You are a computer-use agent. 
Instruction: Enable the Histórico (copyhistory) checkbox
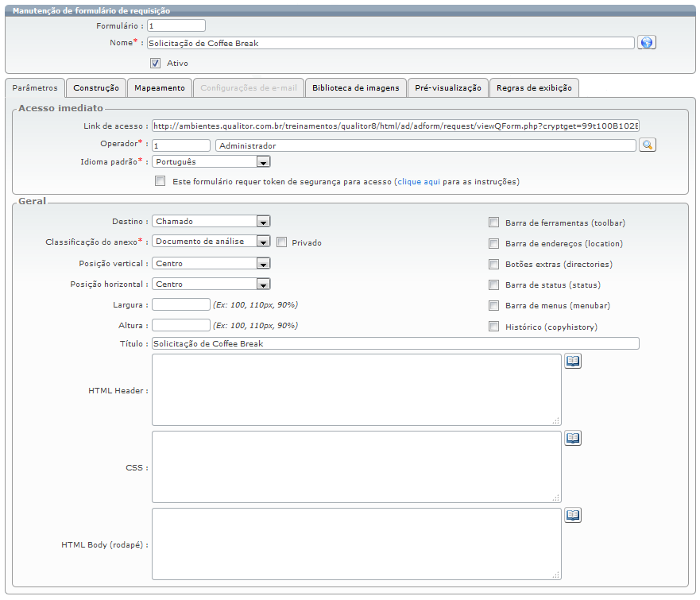pyautogui.click(x=494, y=327)
